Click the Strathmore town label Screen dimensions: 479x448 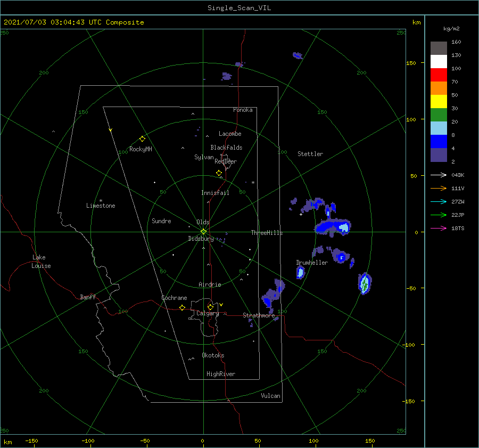point(259,315)
